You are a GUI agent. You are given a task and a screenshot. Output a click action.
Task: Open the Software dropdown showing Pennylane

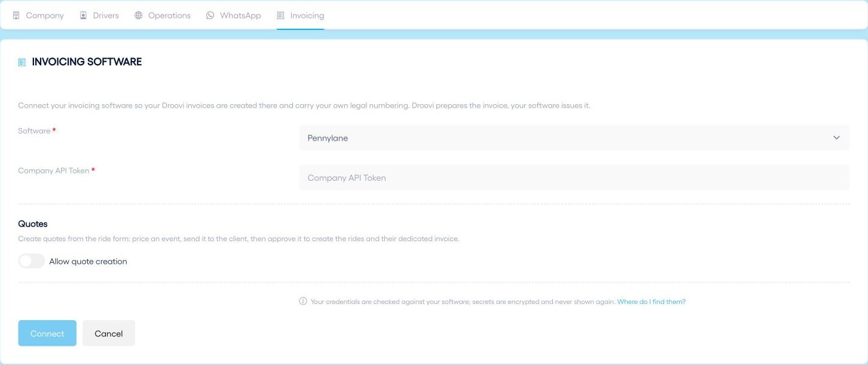tap(574, 138)
